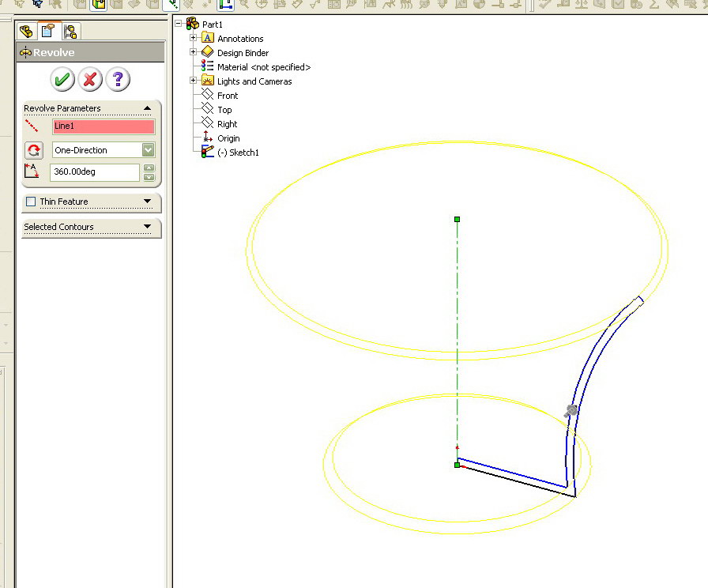Viewport: 708px width, 588px height.
Task: Click the Sketch1 icon in the feature tree
Action: point(208,153)
